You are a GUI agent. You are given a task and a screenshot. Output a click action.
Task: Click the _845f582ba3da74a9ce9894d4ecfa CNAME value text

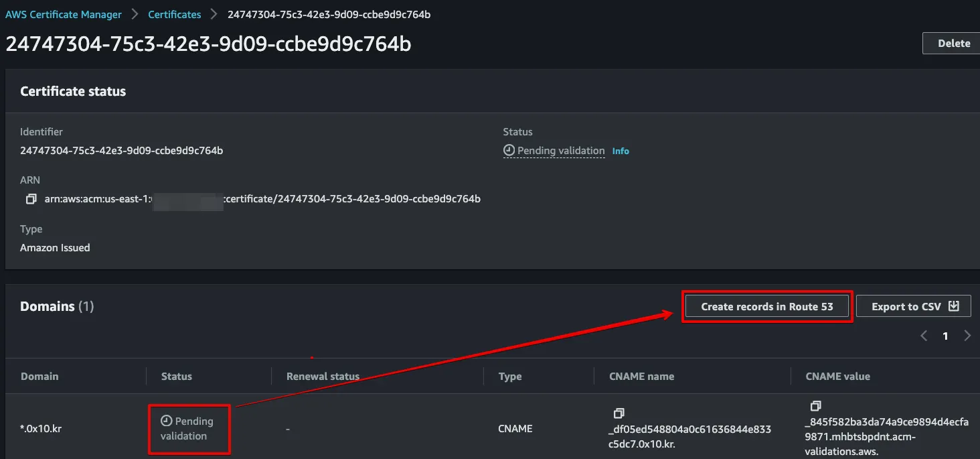click(x=886, y=436)
